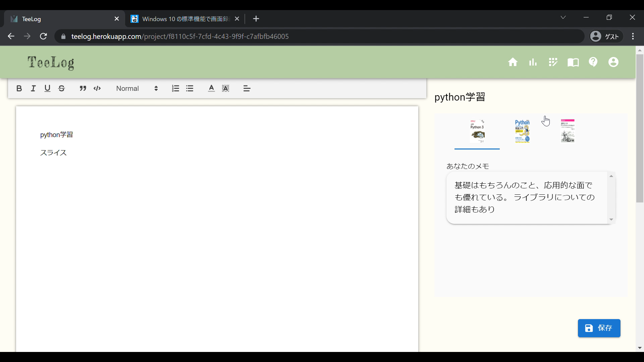Insert a code block
Image resolution: width=644 pixels, height=362 pixels.
(x=97, y=88)
